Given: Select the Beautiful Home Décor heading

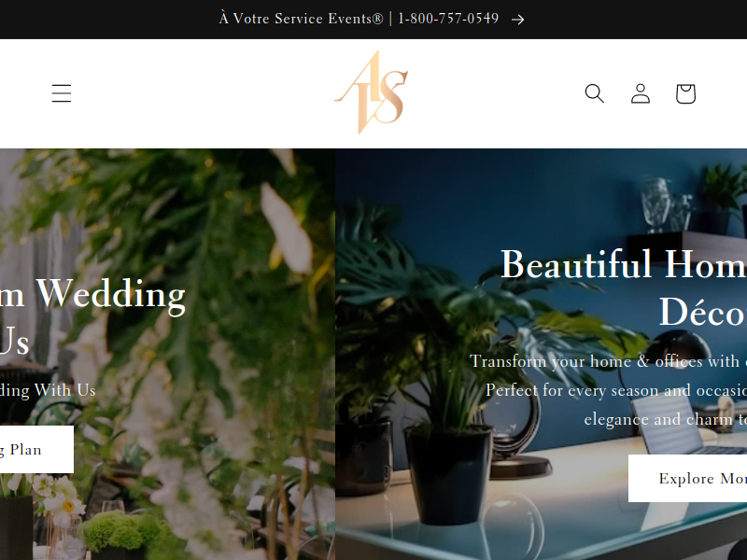Looking at the screenshot, I should pos(624,287).
